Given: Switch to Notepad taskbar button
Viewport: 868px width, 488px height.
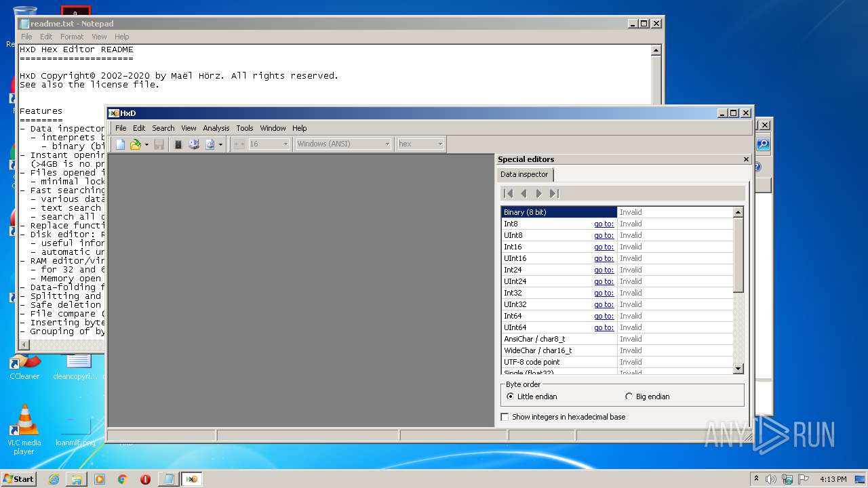Looking at the screenshot, I should (168, 479).
